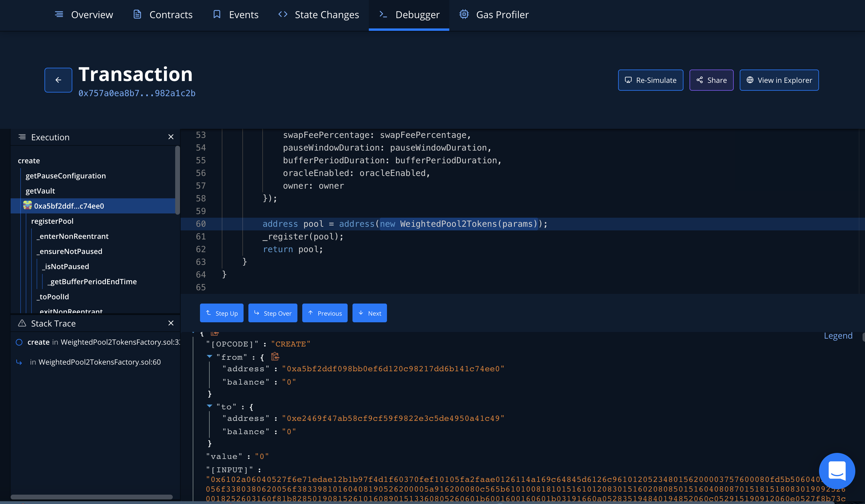Select getPauseConfiguration in execution tree

66,176
